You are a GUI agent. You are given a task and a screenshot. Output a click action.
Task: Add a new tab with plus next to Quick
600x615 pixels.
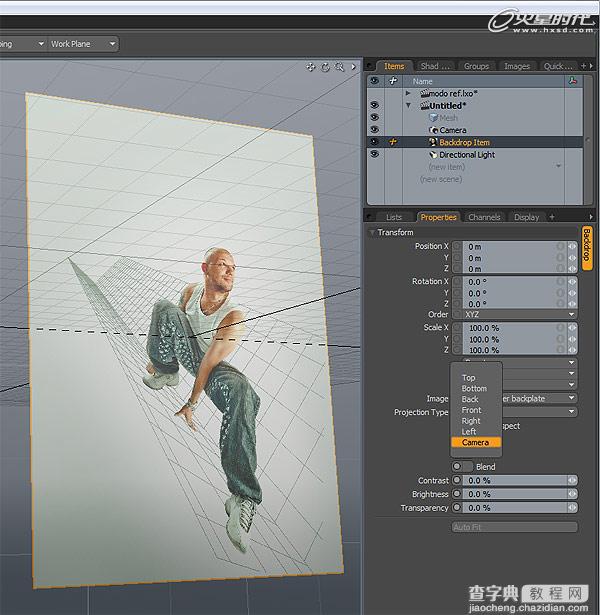(x=583, y=66)
